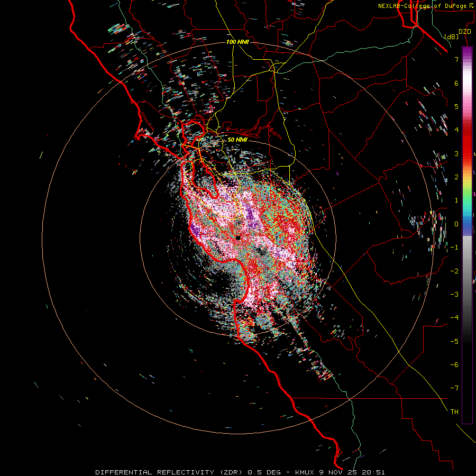Click the "5" value on the color scale

[456, 106]
